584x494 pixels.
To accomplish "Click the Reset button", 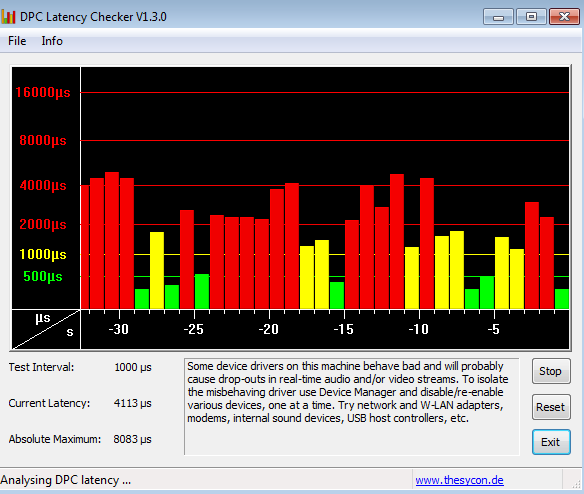I will [551, 407].
